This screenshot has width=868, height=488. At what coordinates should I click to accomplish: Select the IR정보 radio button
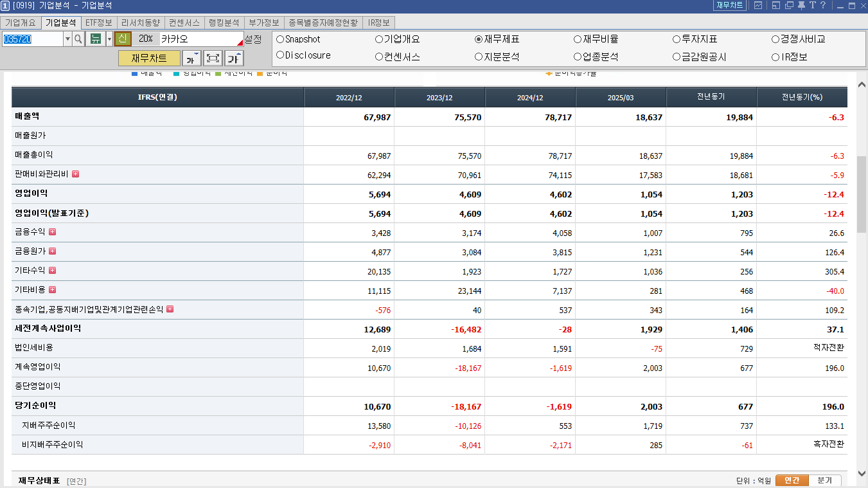tap(775, 57)
